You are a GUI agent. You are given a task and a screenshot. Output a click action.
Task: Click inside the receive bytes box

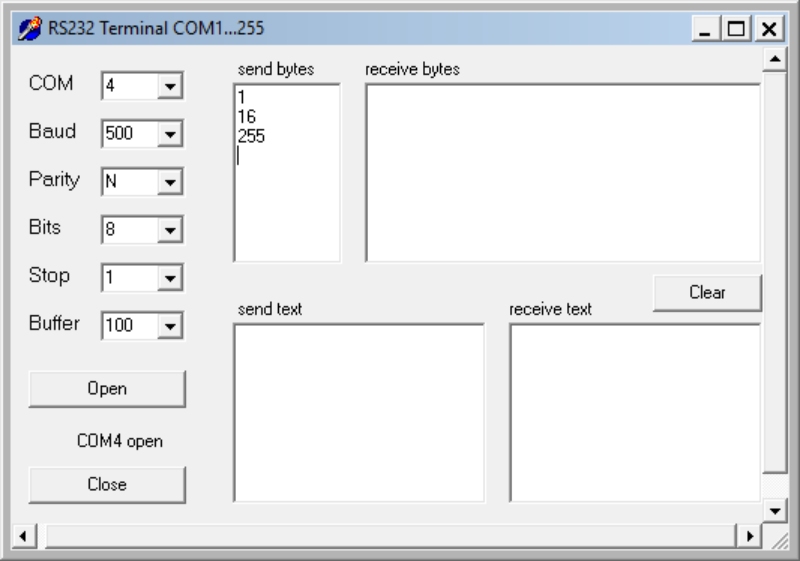(x=562, y=173)
